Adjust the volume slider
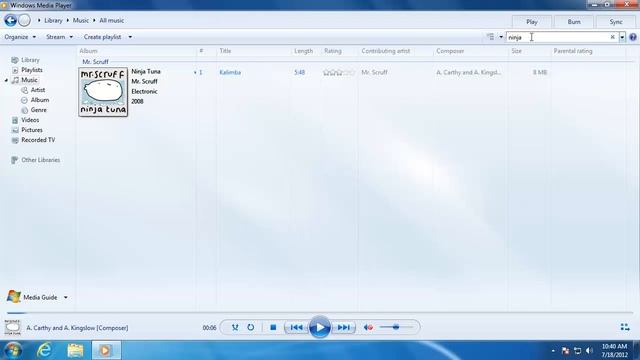 coord(396,327)
